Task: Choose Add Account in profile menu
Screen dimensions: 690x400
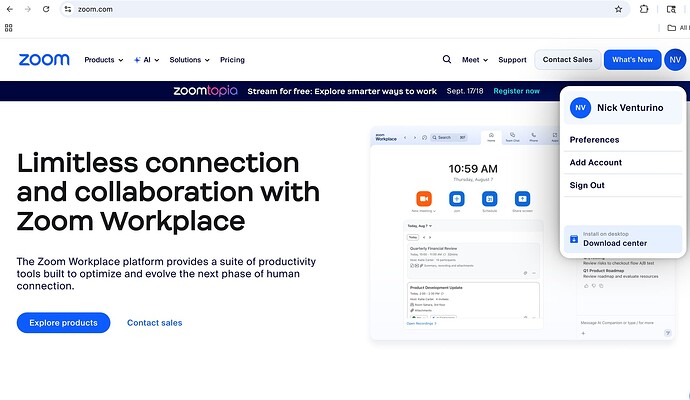Action: pyautogui.click(x=623, y=163)
